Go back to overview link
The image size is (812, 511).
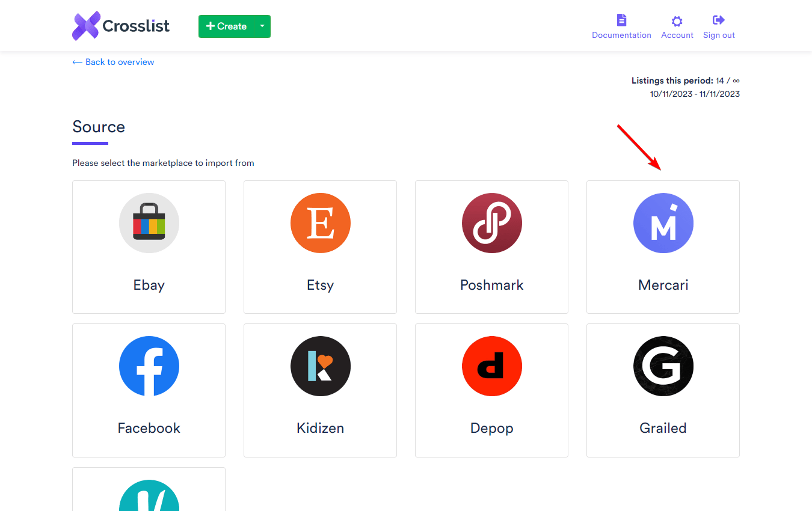[x=113, y=62]
